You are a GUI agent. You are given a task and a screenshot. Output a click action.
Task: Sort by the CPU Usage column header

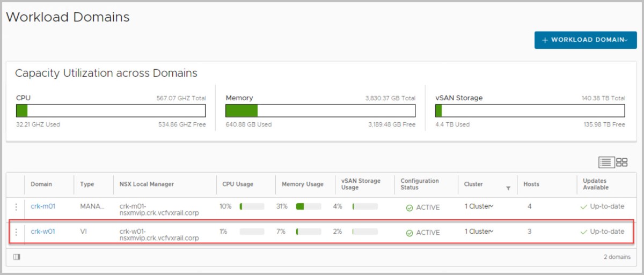(238, 184)
